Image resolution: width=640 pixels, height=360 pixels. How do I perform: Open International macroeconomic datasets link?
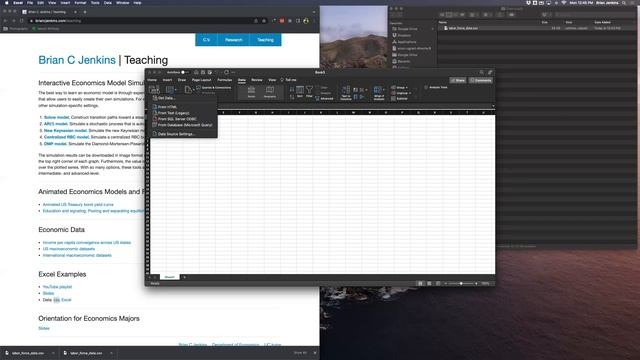click(77, 256)
